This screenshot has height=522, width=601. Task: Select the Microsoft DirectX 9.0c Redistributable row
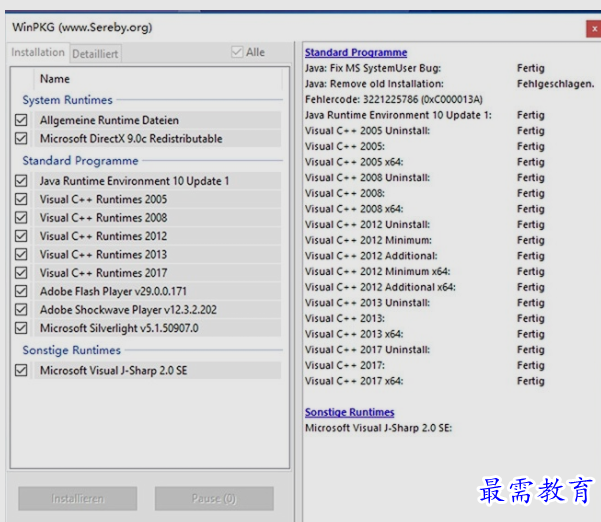tap(158, 138)
